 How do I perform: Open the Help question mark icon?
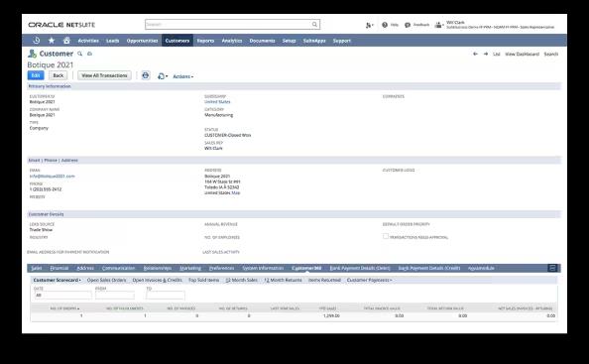coord(385,25)
